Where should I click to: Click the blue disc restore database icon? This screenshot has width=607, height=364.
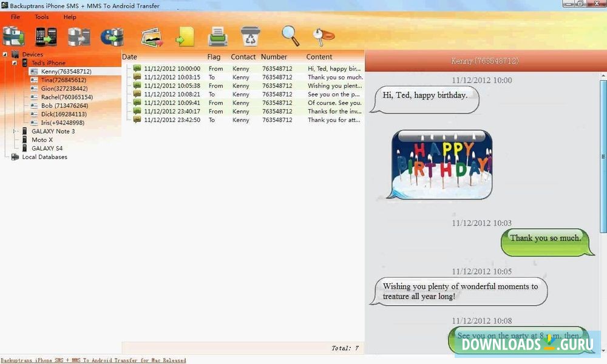[112, 37]
